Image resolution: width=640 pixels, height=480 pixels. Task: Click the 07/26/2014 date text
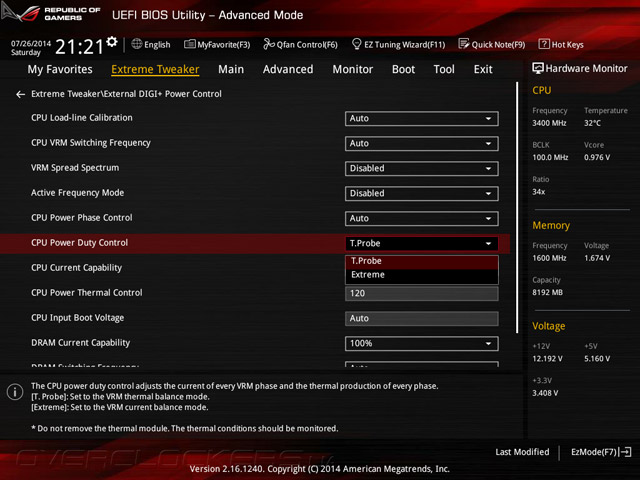(31, 43)
